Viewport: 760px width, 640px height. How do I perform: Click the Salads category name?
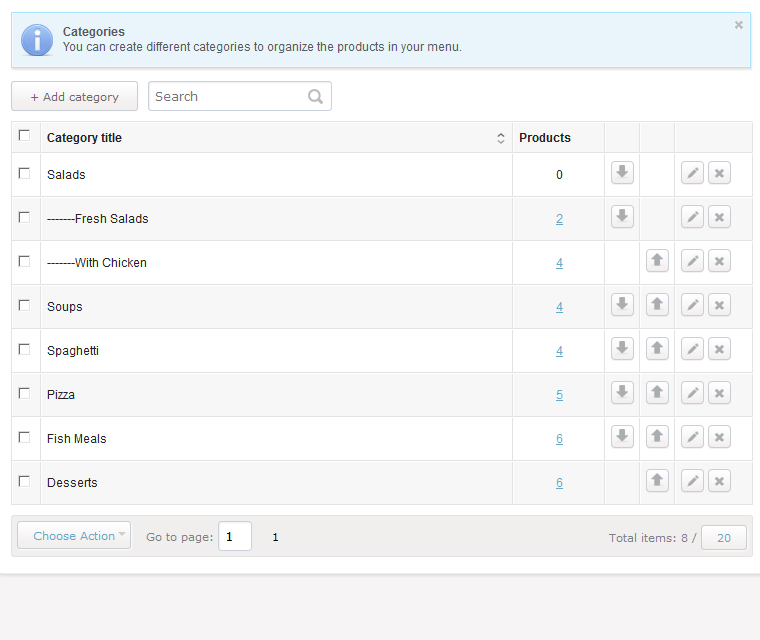tap(66, 175)
